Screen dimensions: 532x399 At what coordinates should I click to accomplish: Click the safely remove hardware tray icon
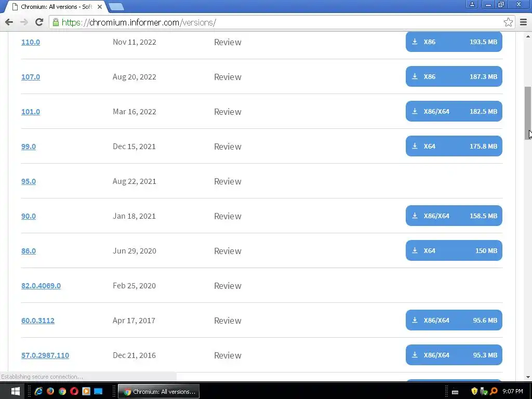(484, 391)
